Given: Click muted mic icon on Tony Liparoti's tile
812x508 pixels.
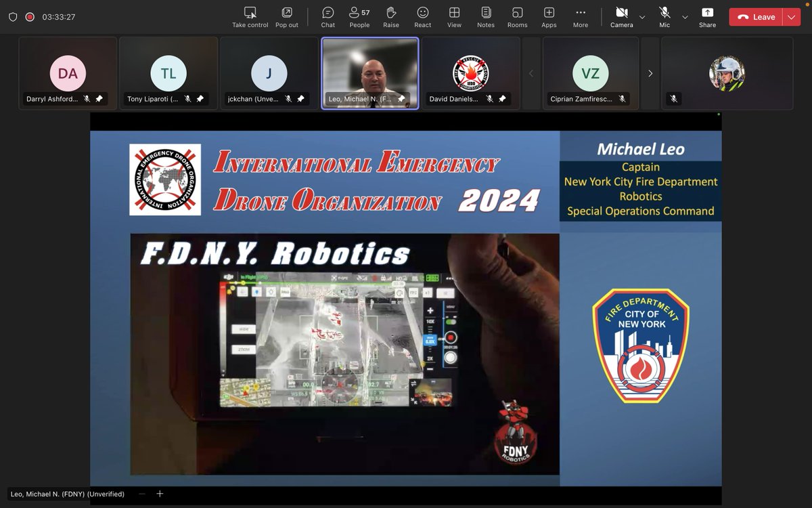Looking at the screenshot, I should [187, 99].
